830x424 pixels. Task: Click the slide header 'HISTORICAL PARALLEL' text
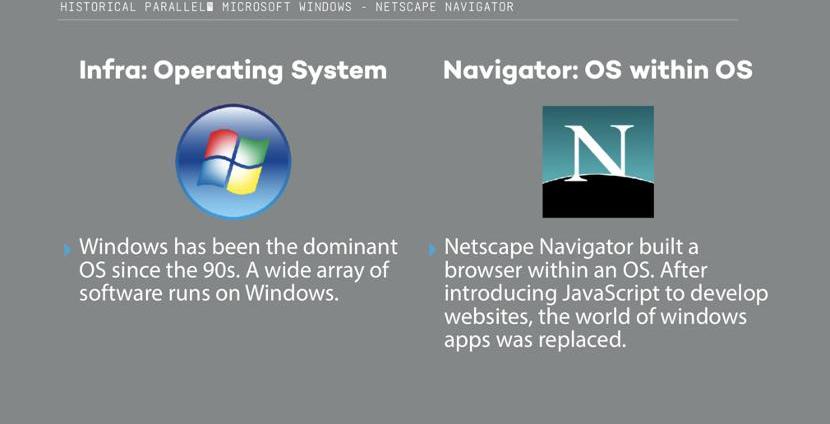133,7
